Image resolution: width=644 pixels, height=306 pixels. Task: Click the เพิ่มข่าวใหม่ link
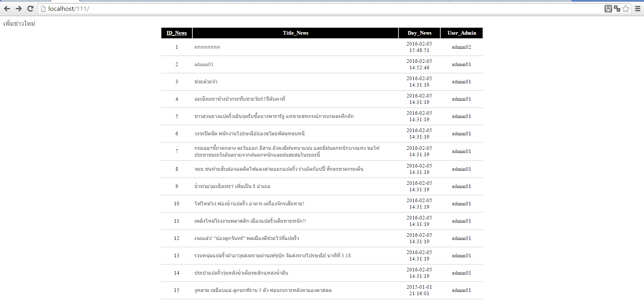pos(19,24)
